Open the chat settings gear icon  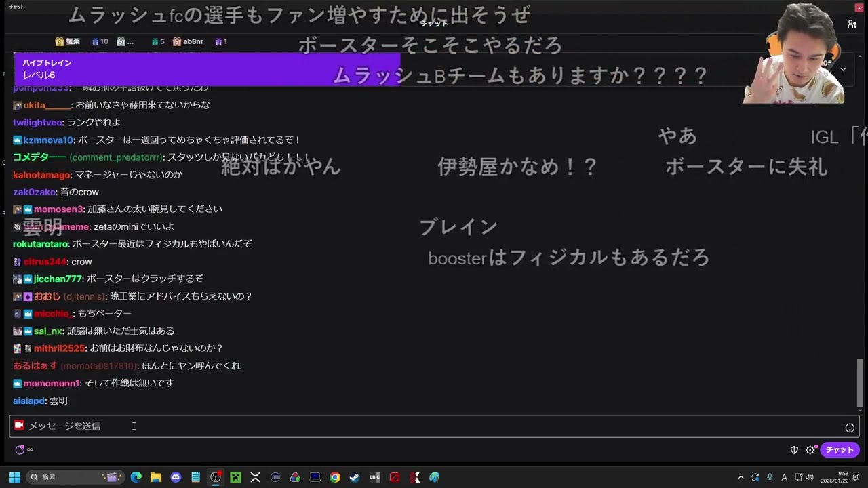(810, 450)
